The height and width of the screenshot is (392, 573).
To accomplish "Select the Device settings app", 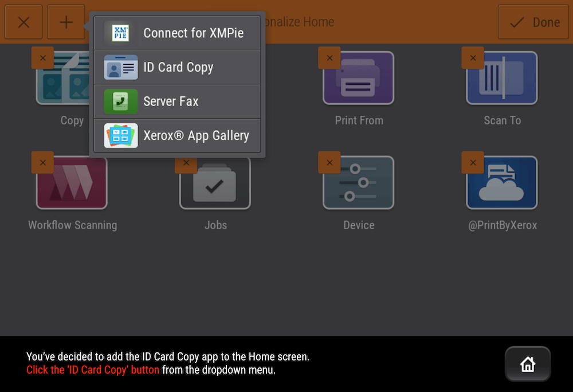I will [358, 182].
